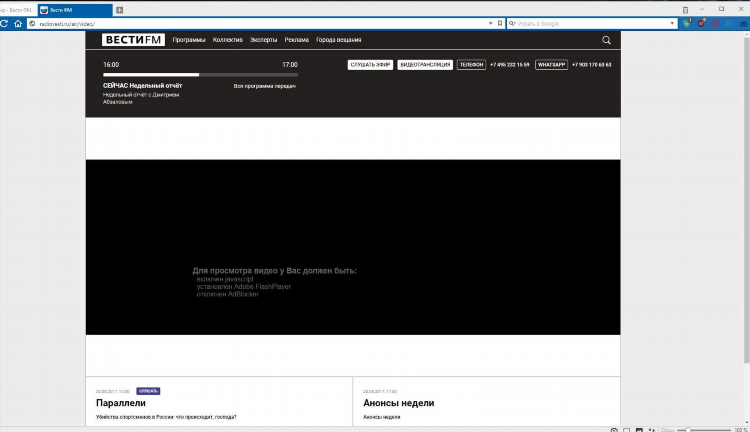Open the Эксперты menu item
Viewport: 750px width, 432px height.
click(264, 40)
